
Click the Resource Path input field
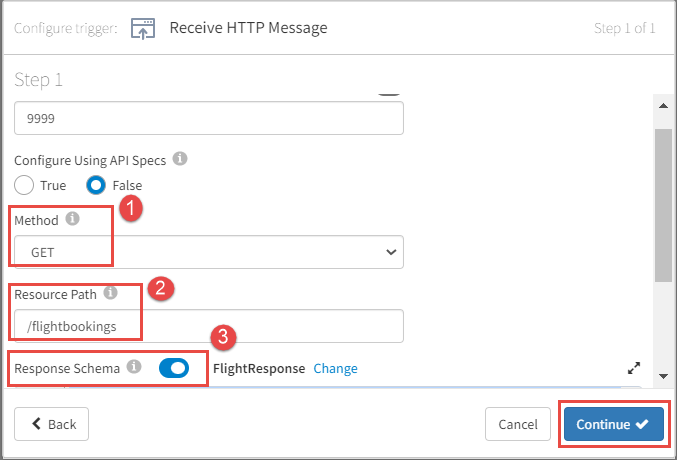[x=208, y=325]
